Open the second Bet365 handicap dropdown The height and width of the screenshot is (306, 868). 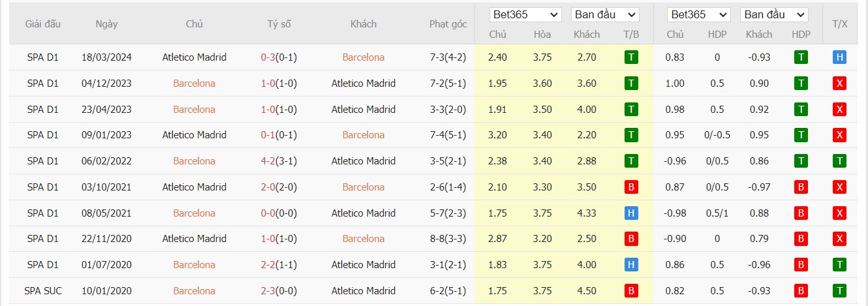coord(699,14)
